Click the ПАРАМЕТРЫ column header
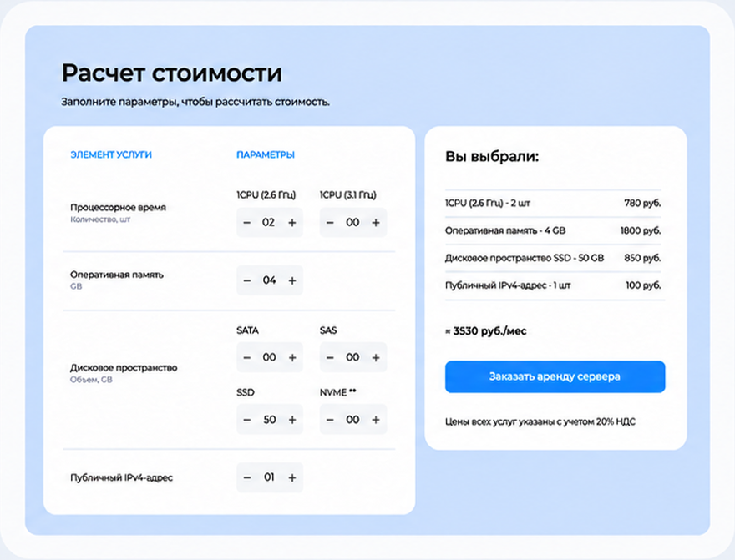The height and width of the screenshot is (560, 735). pos(266,154)
